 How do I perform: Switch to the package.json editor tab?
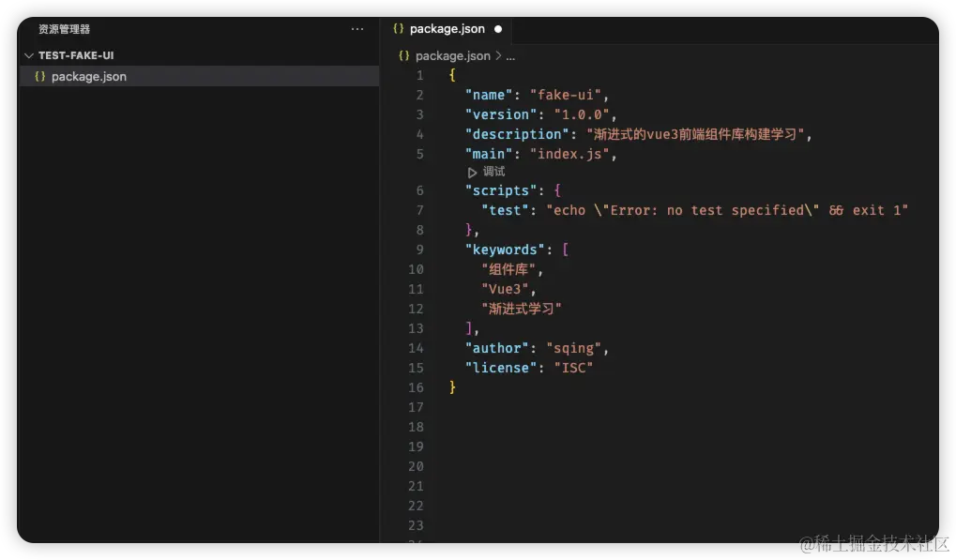coord(448,29)
